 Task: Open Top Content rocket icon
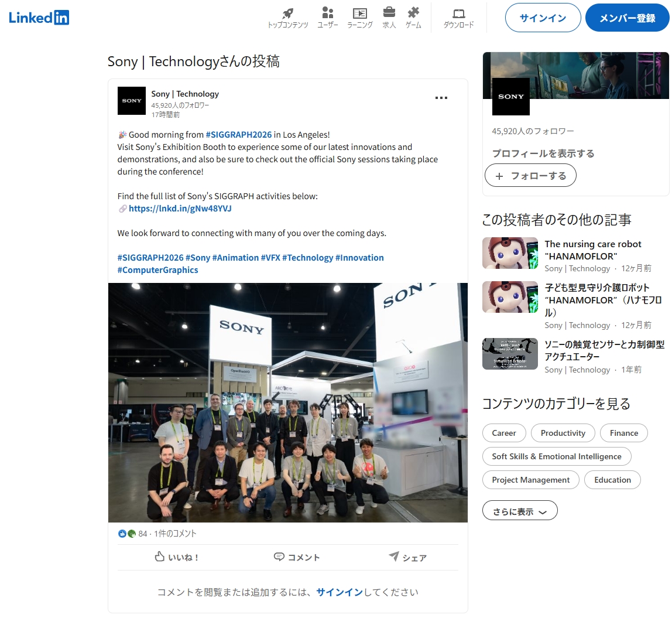(288, 18)
